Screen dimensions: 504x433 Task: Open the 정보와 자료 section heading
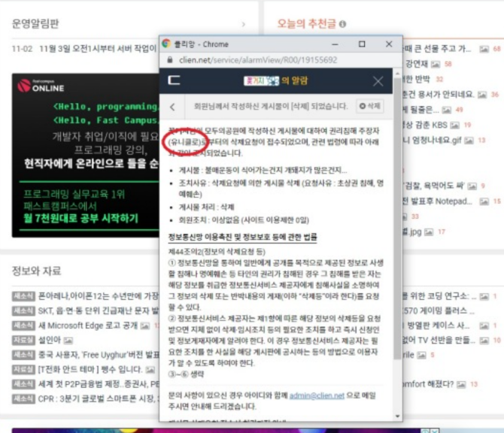click(36, 271)
